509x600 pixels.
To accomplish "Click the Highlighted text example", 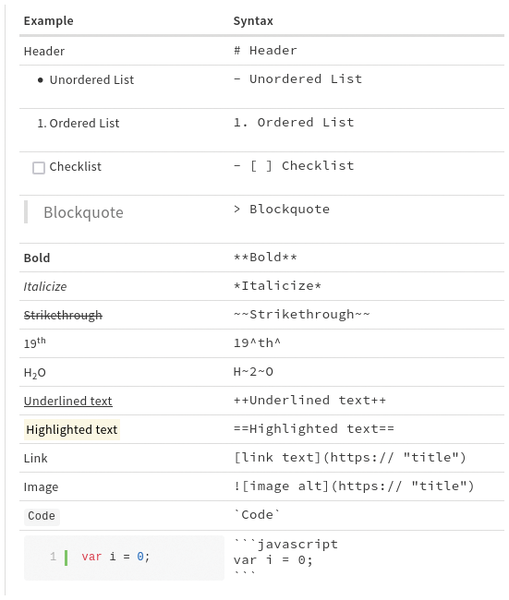I will pos(72,430).
